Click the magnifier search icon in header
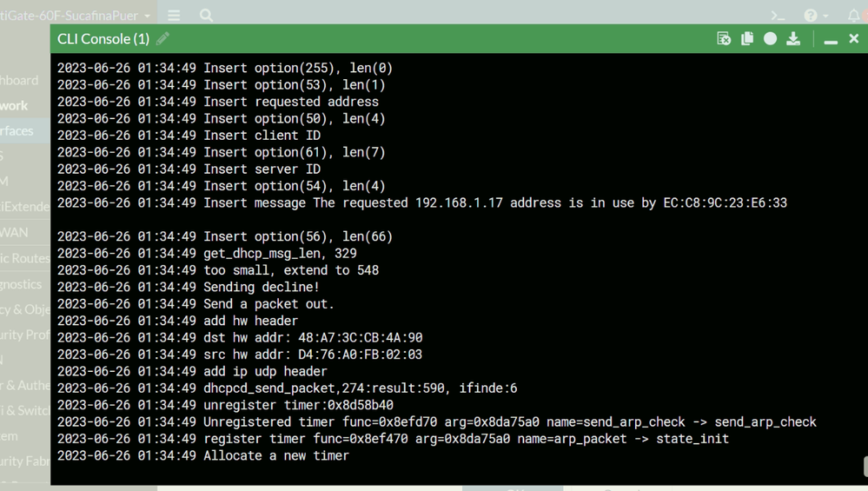Screen dimensions: 868x491 click(x=206, y=15)
